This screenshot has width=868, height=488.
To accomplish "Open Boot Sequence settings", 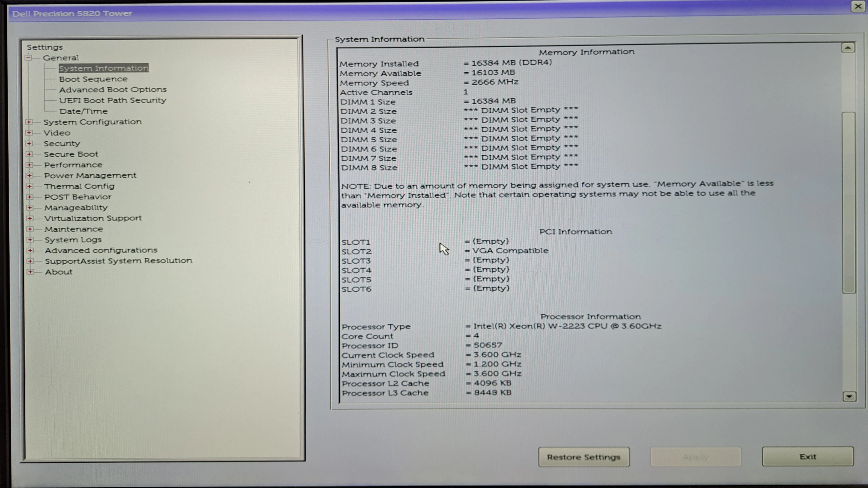I will pos(93,79).
